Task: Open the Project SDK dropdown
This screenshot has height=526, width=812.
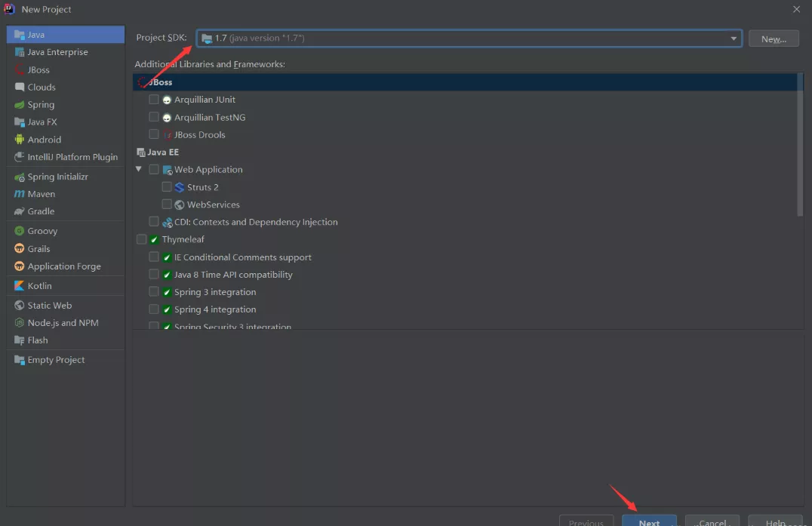Action: coord(469,38)
